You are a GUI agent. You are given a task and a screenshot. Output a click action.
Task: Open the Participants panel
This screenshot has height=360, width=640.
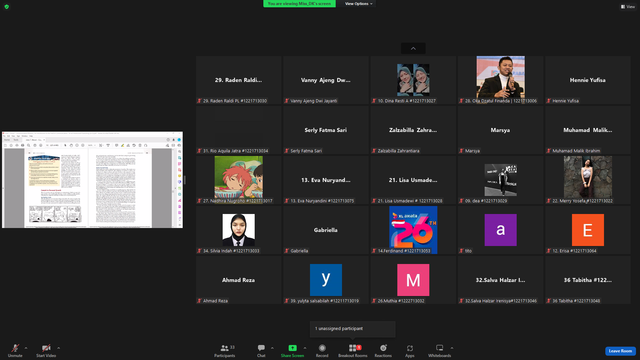click(x=225, y=350)
